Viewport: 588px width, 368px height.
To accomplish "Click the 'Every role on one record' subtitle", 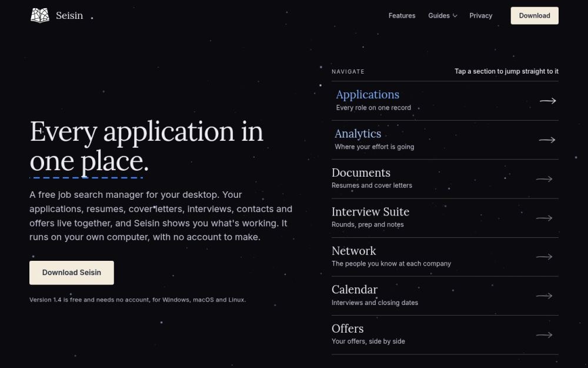I will coord(373,108).
